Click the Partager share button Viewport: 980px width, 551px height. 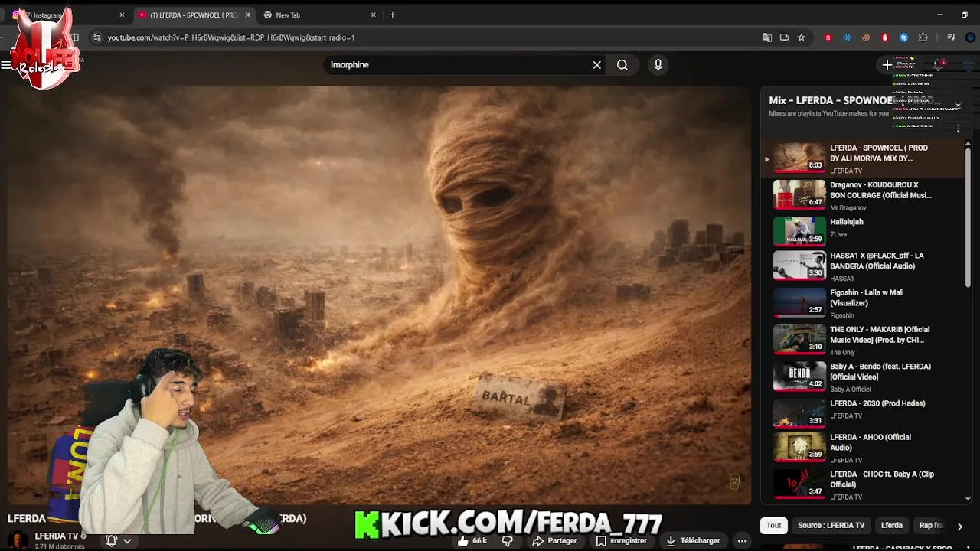point(554,540)
